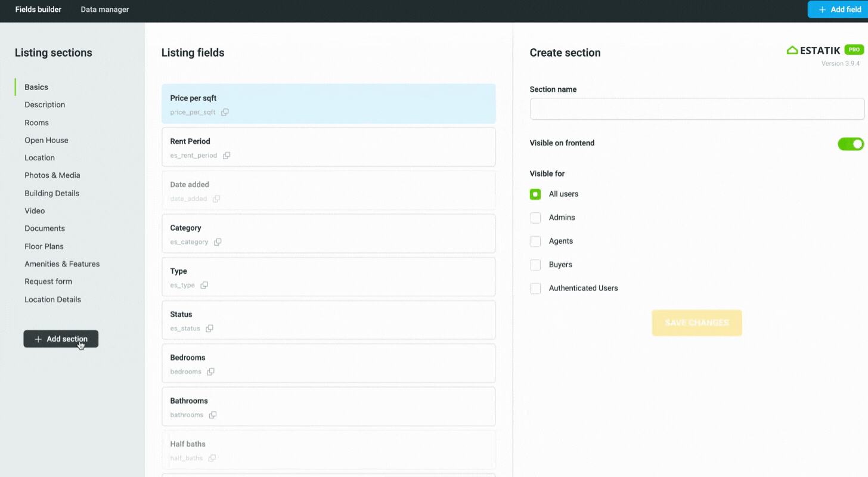The height and width of the screenshot is (477, 868).
Task: Toggle the Visible on frontend switch
Action: [x=850, y=144]
